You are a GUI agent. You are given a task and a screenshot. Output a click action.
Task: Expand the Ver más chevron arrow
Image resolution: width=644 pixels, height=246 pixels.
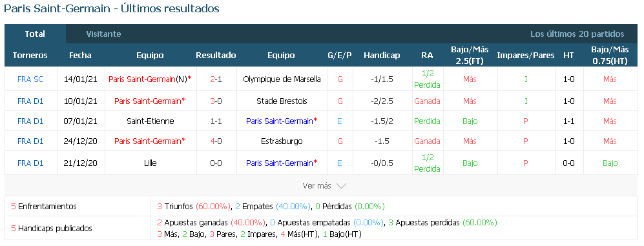click(341, 186)
